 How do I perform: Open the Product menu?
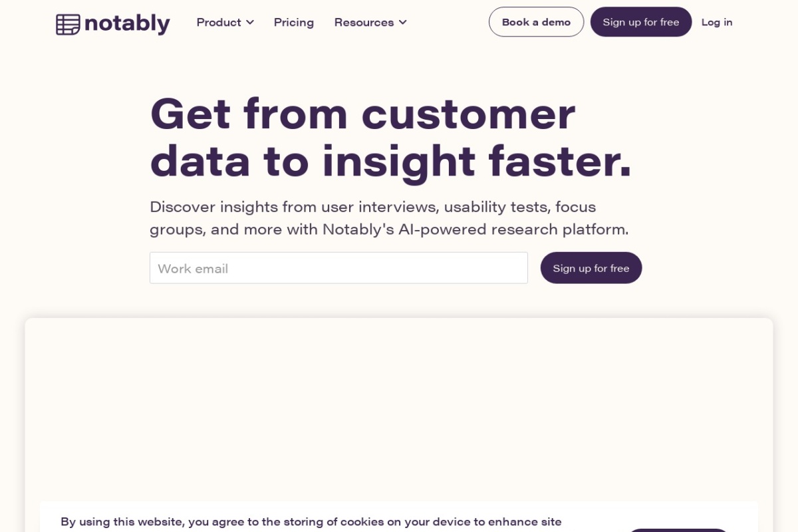219,23
